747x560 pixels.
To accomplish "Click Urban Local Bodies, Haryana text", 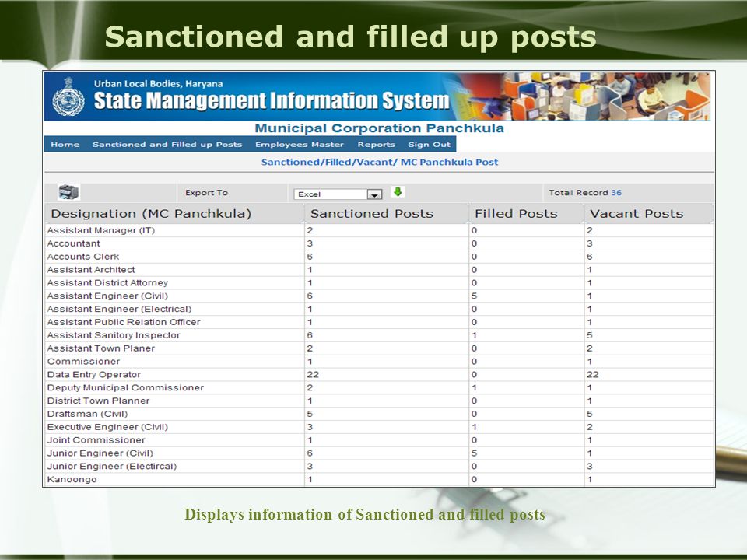I will (158, 84).
